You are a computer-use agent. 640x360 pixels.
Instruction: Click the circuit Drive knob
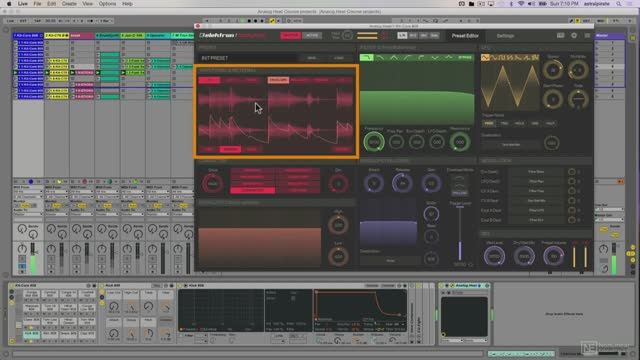click(213, 183)
